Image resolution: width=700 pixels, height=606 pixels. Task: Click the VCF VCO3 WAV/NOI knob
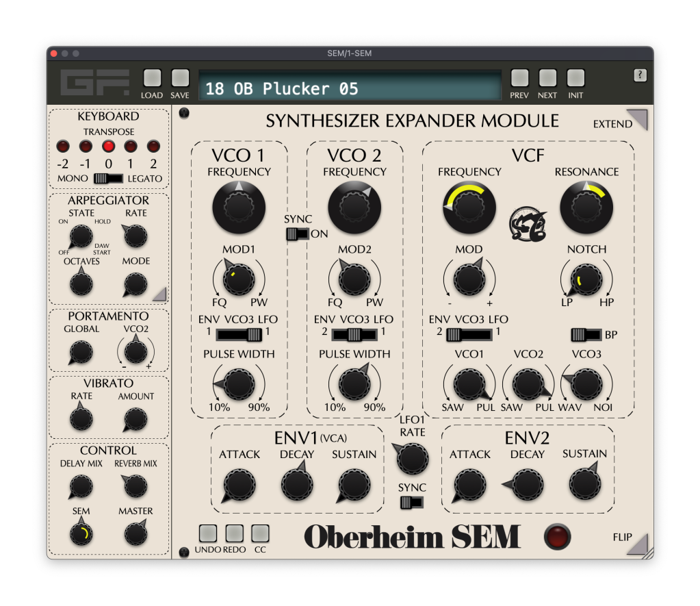(x=586, y=384)
